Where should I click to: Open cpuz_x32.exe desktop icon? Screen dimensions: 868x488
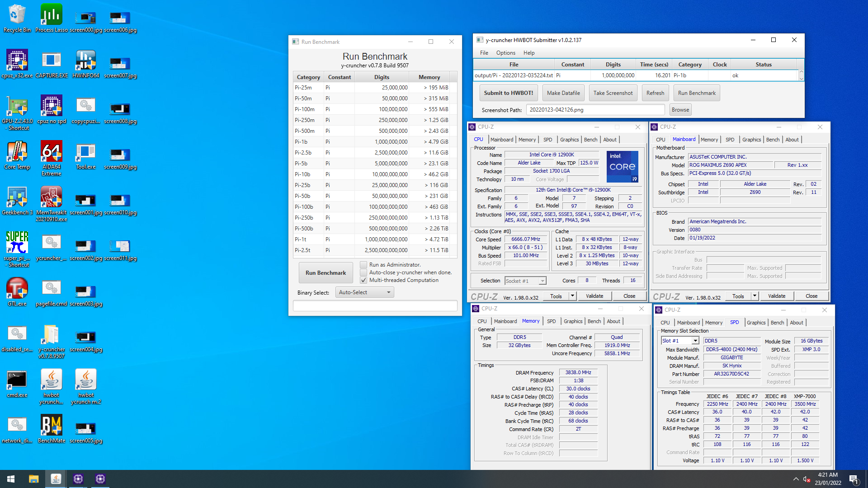(17, 64)
